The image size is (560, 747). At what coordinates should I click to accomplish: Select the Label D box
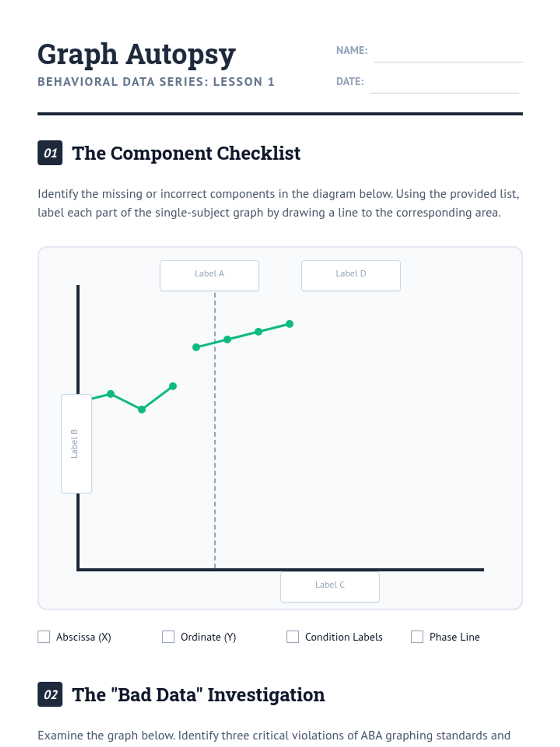click(351, 275)
